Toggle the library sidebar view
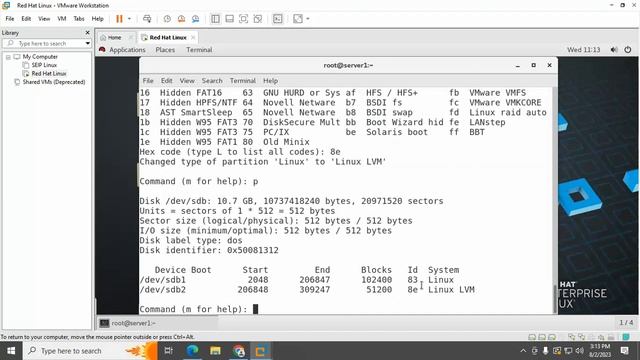 pos(215,19)
